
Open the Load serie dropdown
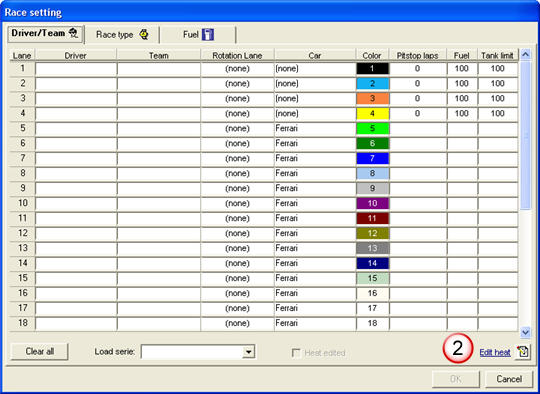[x=248, y=352]
